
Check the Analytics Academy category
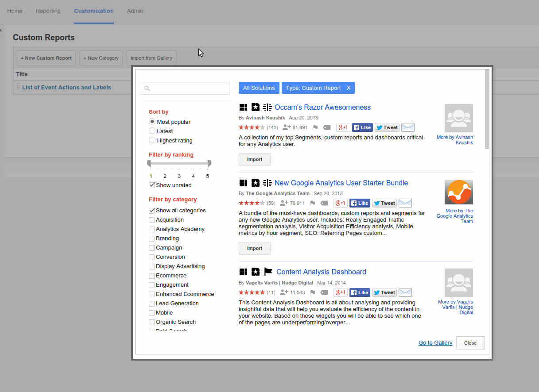click(152, 229)
